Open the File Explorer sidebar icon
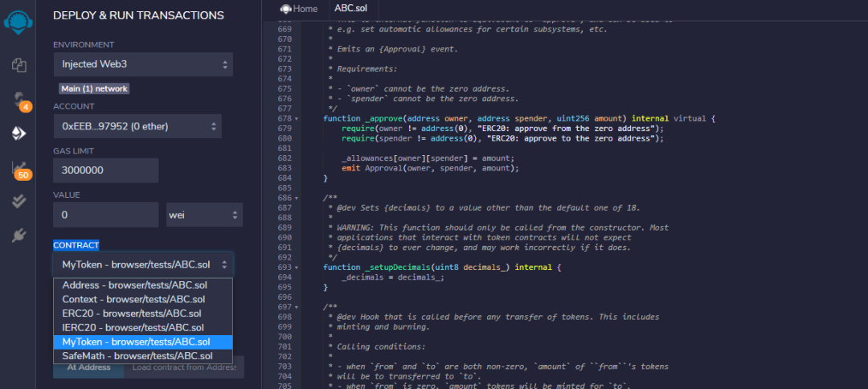Viewport: 868px width, 389px height. [x=18, y=65]
